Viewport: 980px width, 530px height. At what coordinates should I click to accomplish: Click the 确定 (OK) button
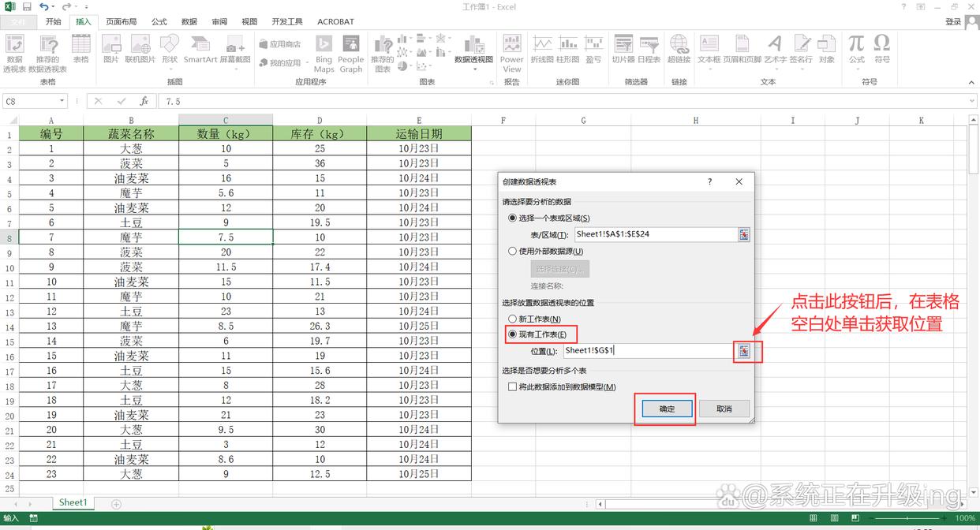(667, 409)
